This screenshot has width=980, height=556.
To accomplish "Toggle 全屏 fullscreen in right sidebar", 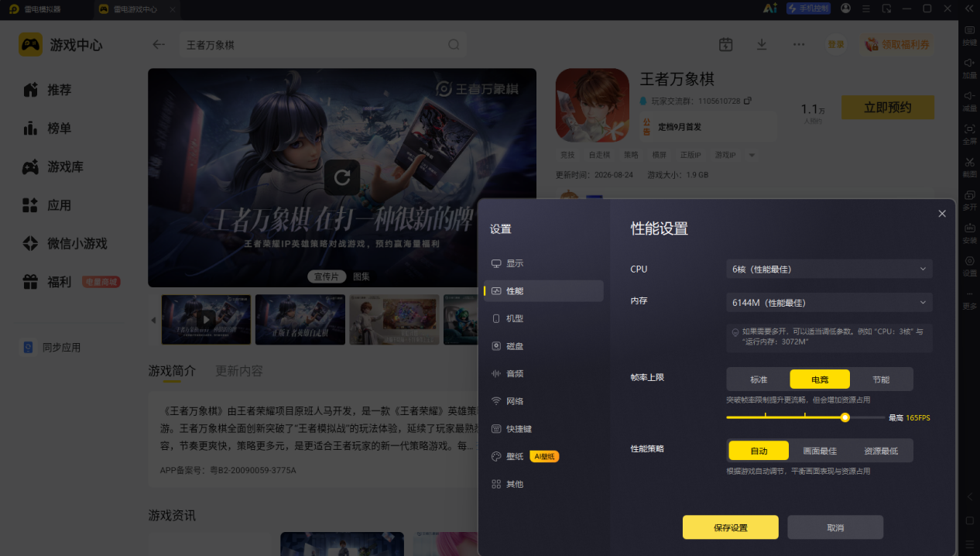I will (x=969, y=134).
